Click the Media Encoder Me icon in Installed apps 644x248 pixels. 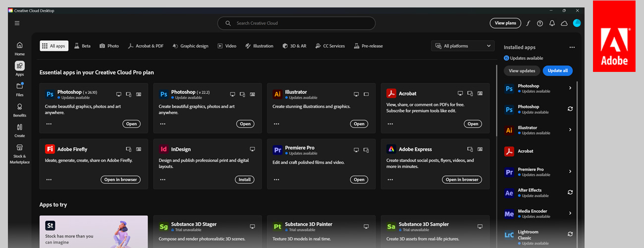tap(509, 214)
